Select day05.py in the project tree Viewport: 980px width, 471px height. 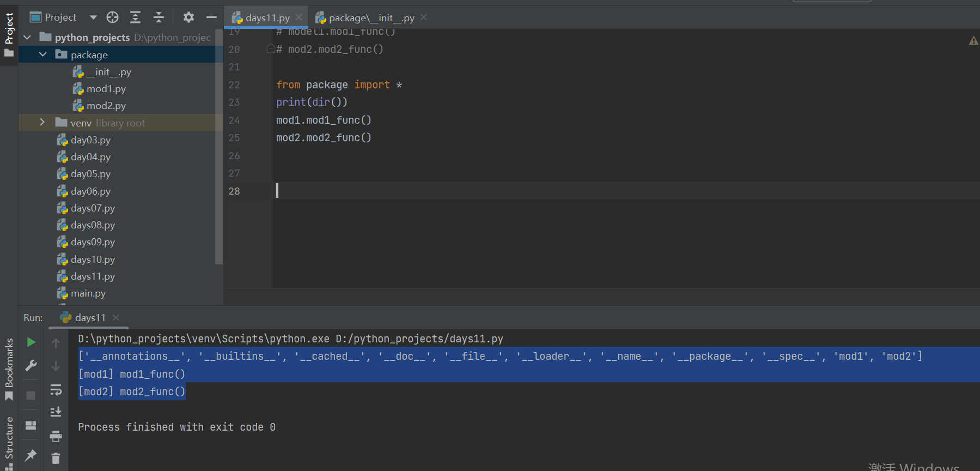pyautogui.click(x=84, y=174)
